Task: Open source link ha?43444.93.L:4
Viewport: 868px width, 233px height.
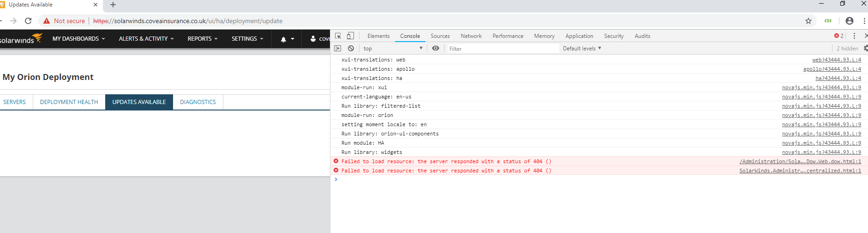Action: pyautogui.click(x=838, y=78)
